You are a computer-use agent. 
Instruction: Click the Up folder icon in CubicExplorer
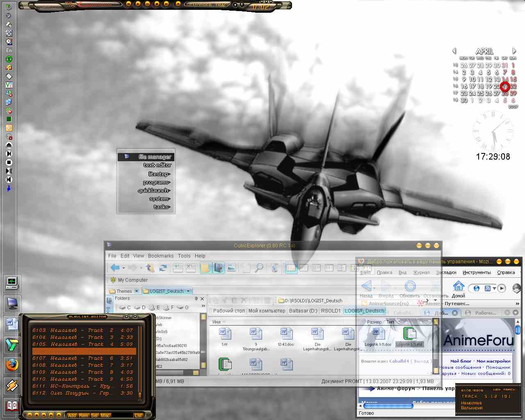151,268
